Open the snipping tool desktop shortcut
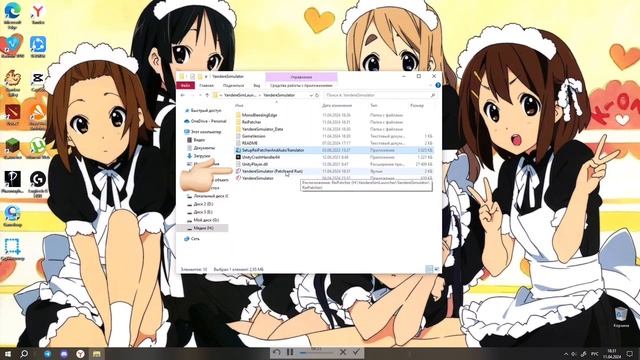 (x=12, y=250)
